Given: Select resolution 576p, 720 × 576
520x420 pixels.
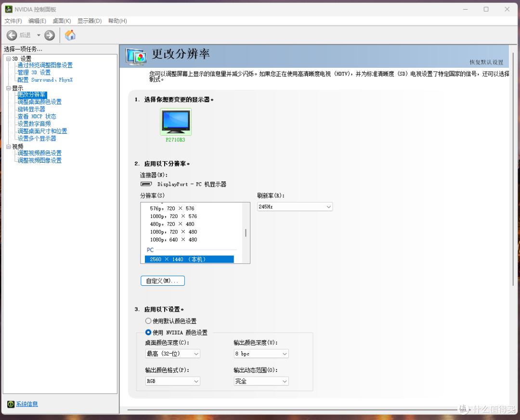Looking at the screenshot, I should [172, 208].
